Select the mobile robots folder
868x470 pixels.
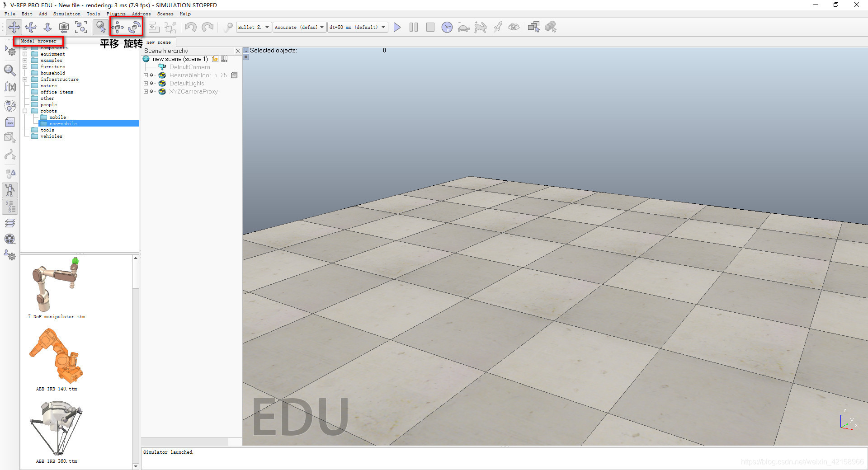tap(57, 117)
